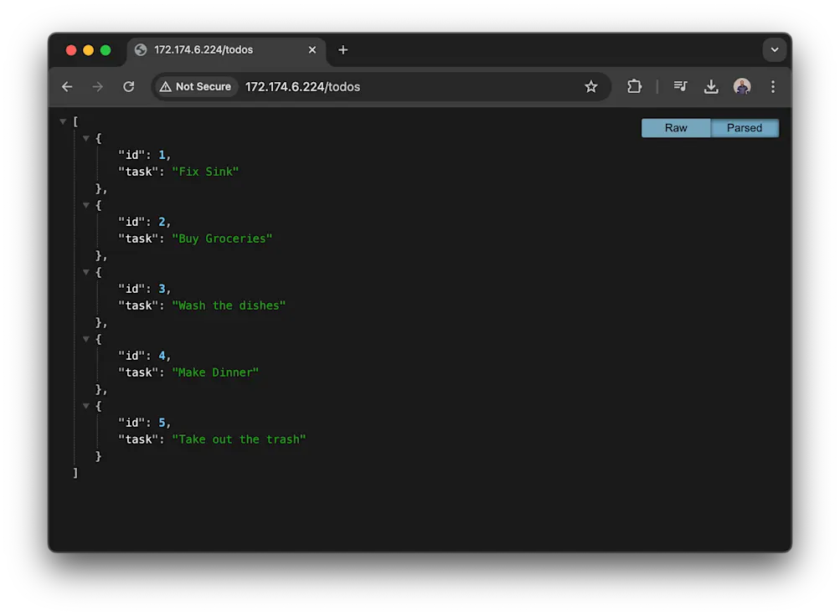Click the forward navigation arrow
Screen dimensions: 840x616
pos(97,86)
